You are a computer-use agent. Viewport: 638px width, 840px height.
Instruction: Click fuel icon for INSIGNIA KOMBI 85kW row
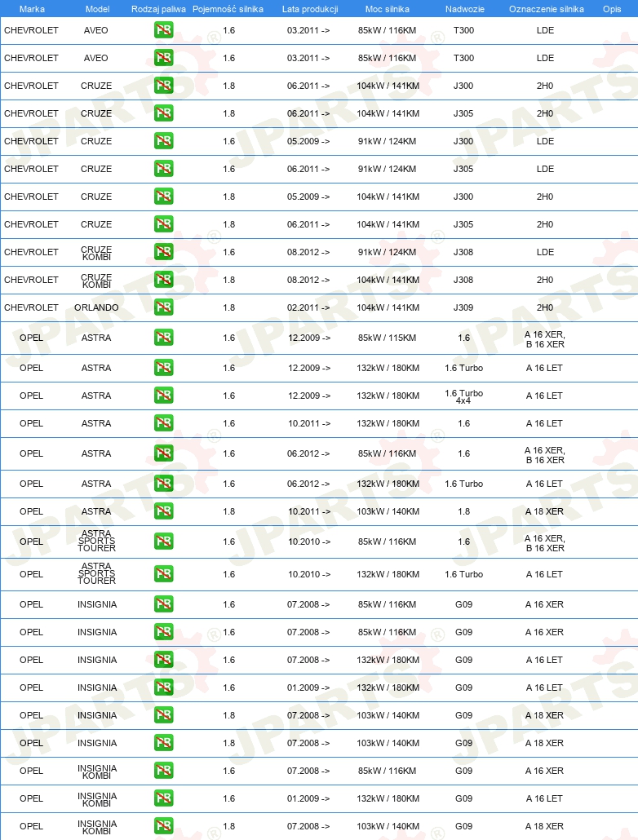[x=163, y=771]
